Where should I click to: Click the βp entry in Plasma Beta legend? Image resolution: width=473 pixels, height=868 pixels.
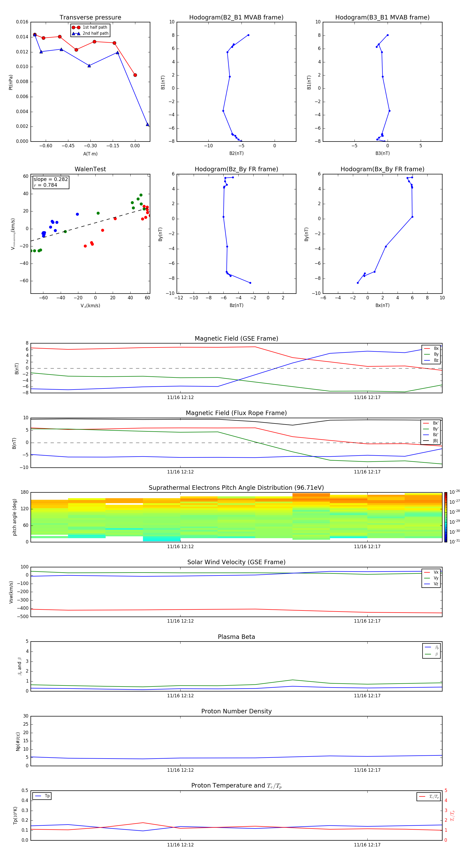[431, 647]
